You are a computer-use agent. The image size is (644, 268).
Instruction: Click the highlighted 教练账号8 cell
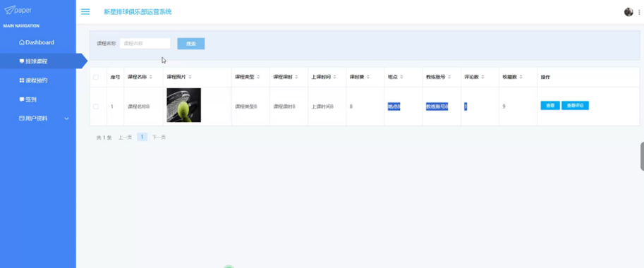[x=437, y=106]
